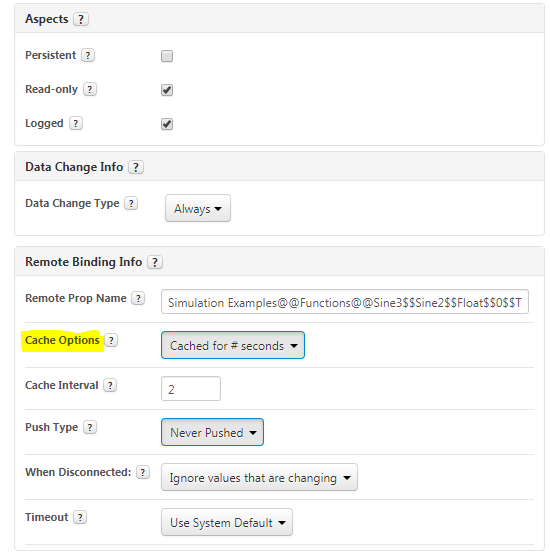The height and width of the screenshot is (557, 550).
Task: Expand the Use System Default timeout dropdown
Action: [227, 522]
